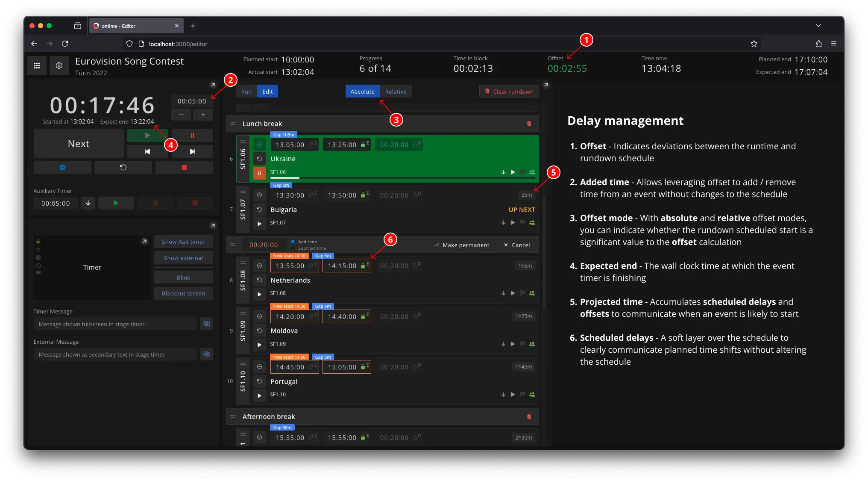The width and height of the screenshot is (868, 481).
Task: Click Clear rundown button
Action: [x=509, y=91]
